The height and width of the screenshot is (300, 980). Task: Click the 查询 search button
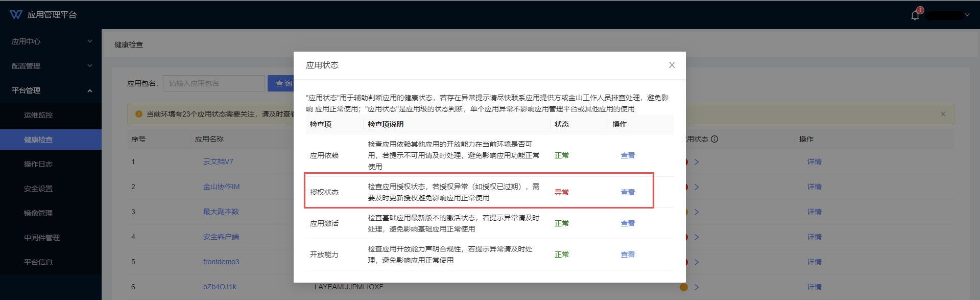tap(281, 83)
